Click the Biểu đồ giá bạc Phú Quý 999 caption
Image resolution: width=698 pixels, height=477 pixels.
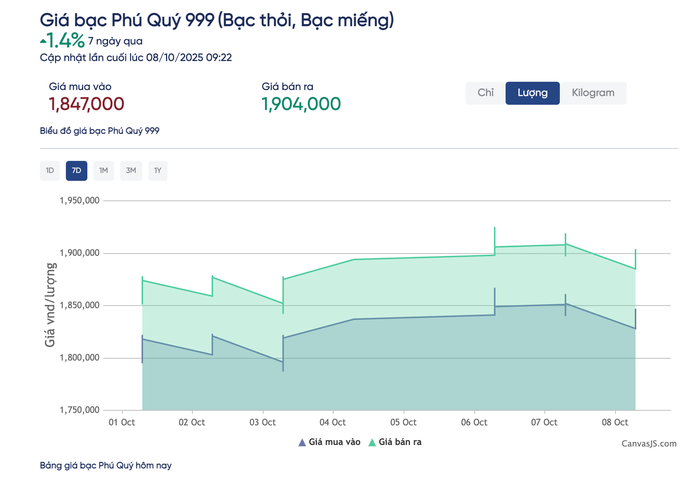point(99,131)
